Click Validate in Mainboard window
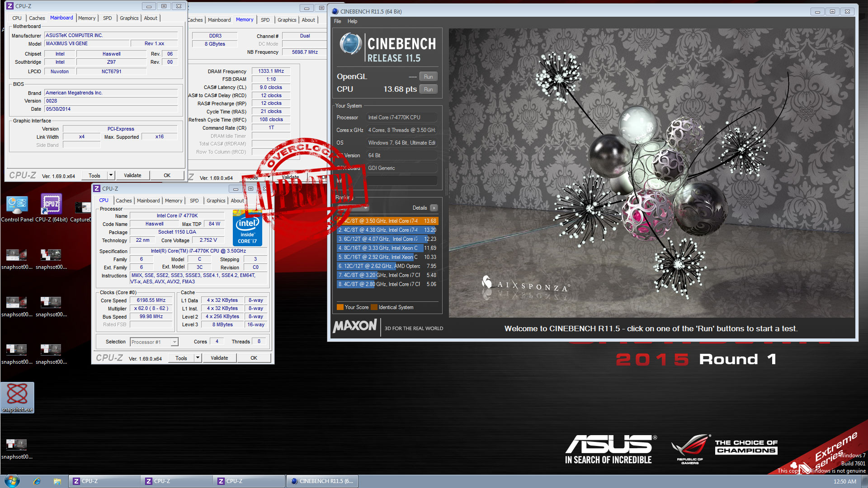 click(x=132, y=175)
